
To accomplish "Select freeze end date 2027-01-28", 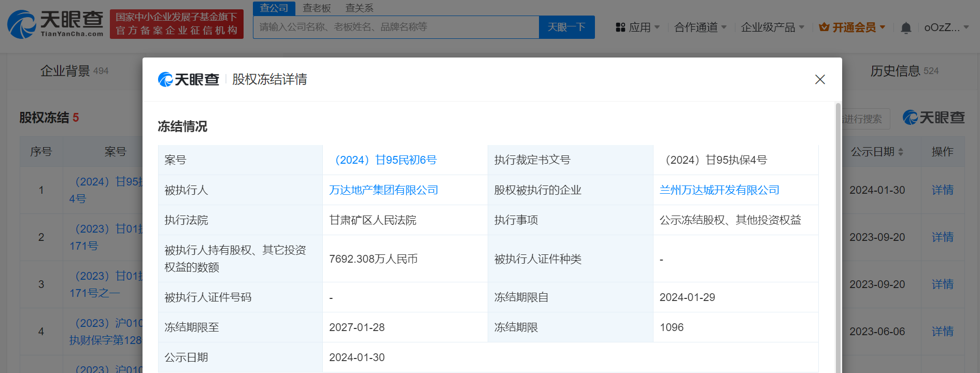I will pyautogui.click(x=357, y=327).
